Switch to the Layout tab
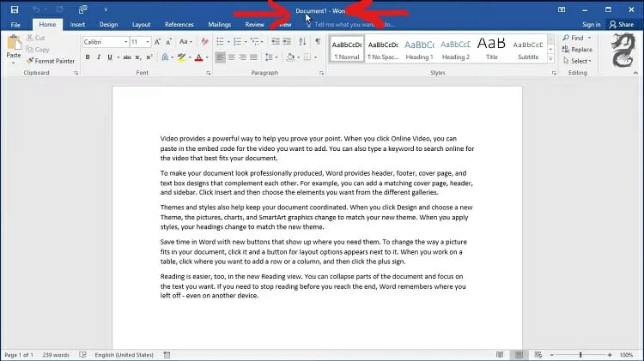Image resolution: width=644 pixels, height=361 pixels. [x=141, y=25]
